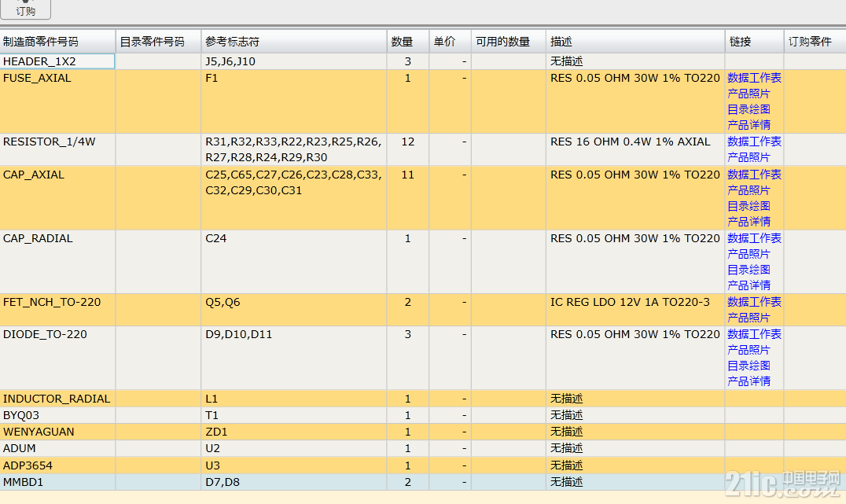
Task: Open 产品照片 link for RESISTOR_1/4W
Action: [749, 157]
